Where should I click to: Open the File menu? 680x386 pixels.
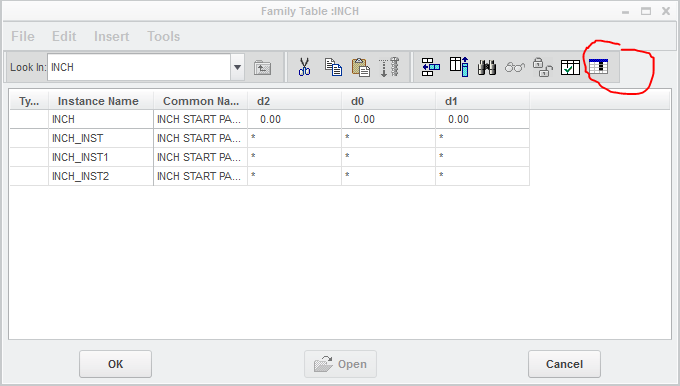(x=23, y=36)
